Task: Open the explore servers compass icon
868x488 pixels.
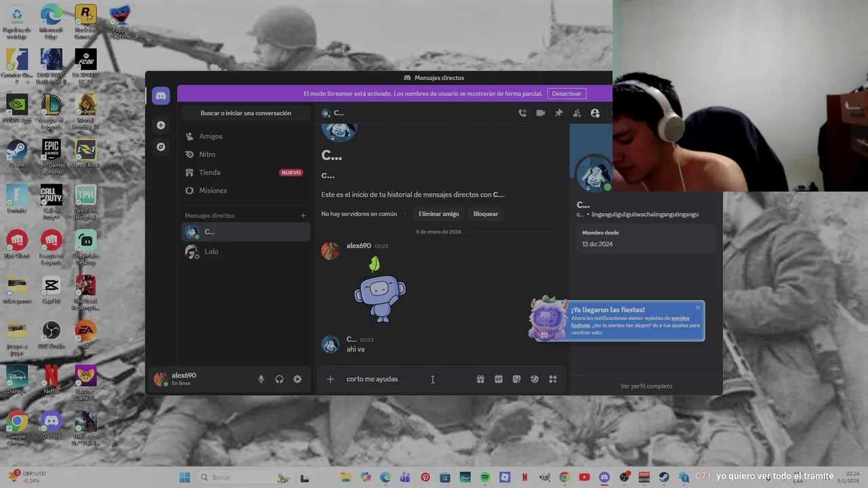Action: point(161,147)
